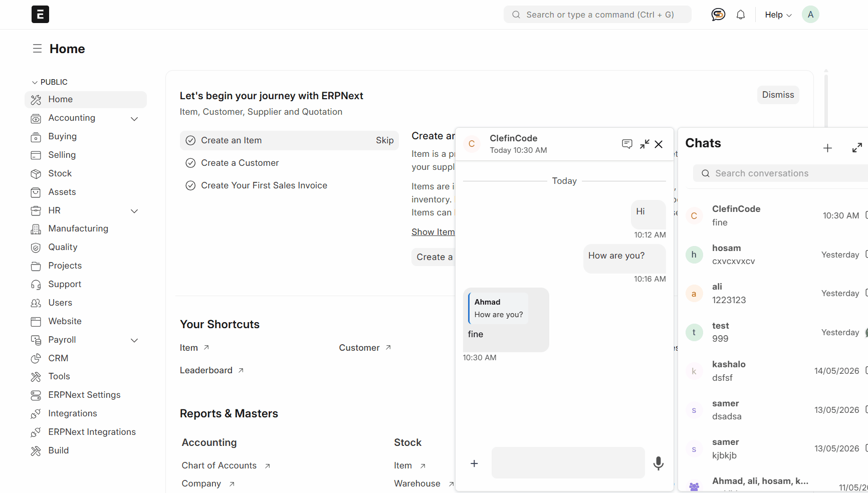Focus the top search command bar
868x493 pixels.
(597, 15)
